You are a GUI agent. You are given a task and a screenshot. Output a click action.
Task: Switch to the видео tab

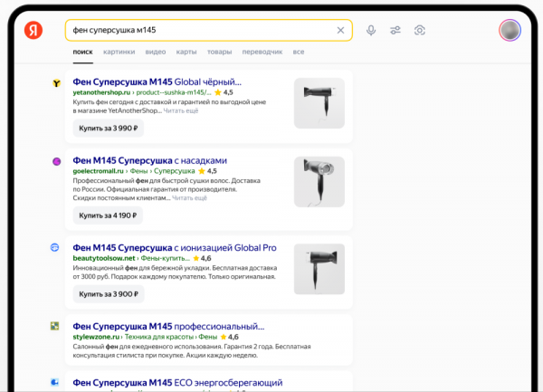click(x=156, y=53)
